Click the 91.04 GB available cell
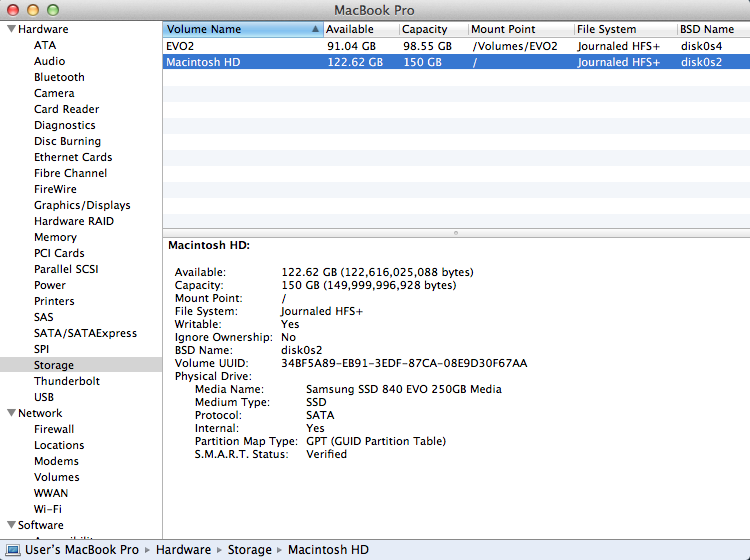The width and height of the screenshot is (750, 560). (352, 46)
